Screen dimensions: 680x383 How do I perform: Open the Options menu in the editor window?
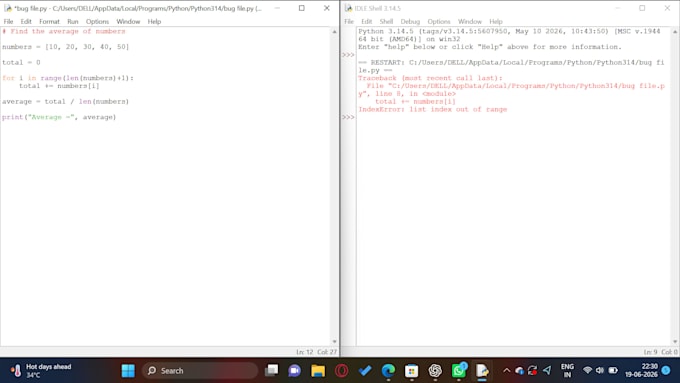click(97, 21)
